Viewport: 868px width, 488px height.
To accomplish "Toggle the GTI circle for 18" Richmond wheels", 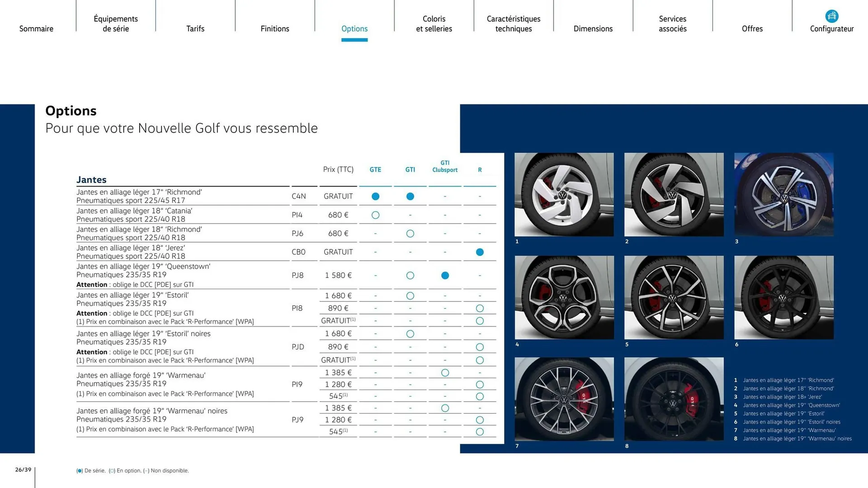I will [410, 233].
